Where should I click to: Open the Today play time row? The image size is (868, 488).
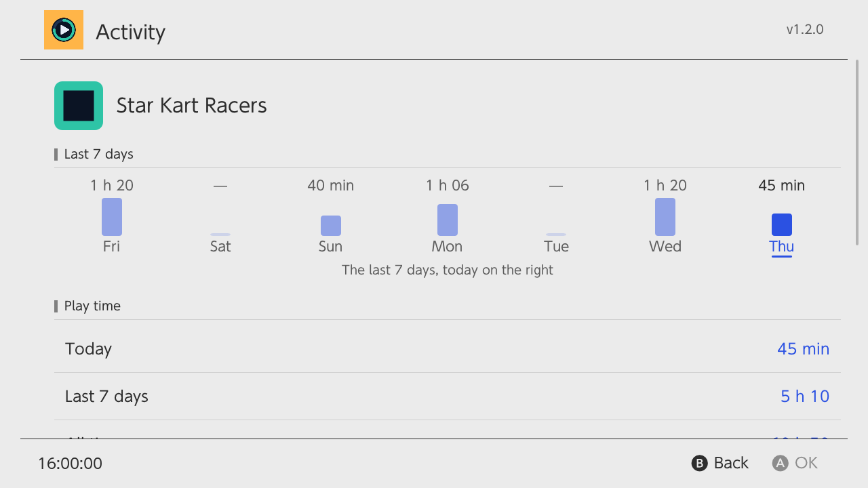448,349
